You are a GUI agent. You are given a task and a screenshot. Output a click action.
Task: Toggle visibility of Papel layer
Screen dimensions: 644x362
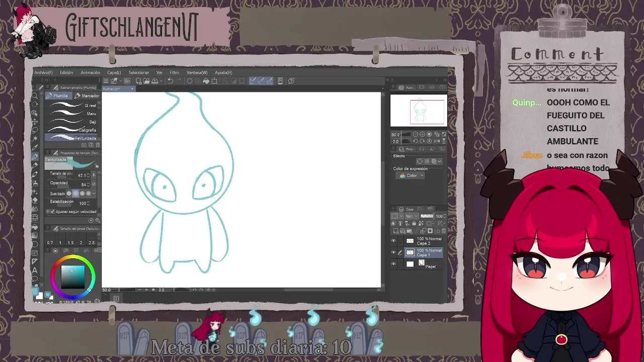(393, 264)
